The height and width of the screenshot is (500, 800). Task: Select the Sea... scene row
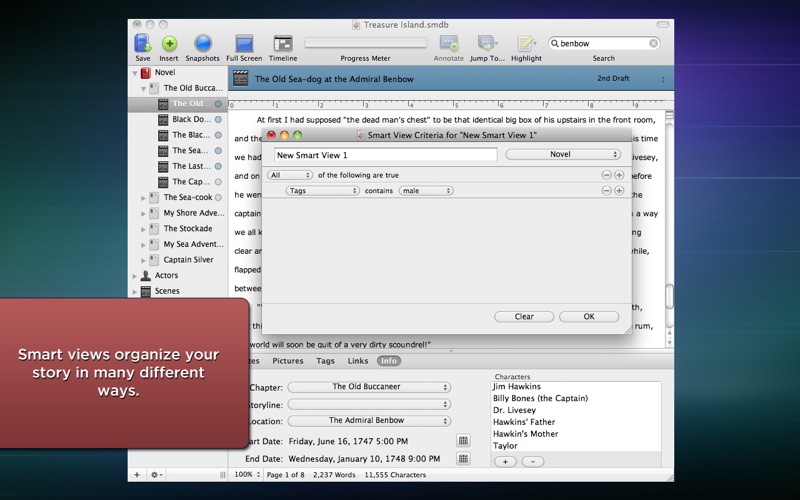pyautogui.click(x=189, y=151)
